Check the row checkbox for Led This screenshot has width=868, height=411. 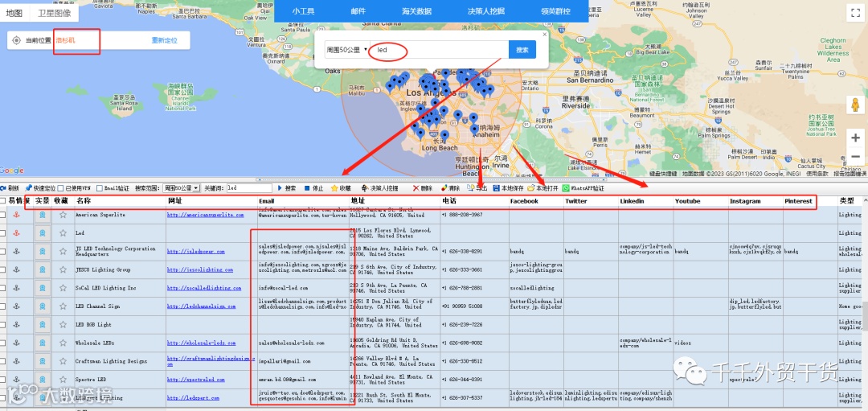click(x=2, y=233)
